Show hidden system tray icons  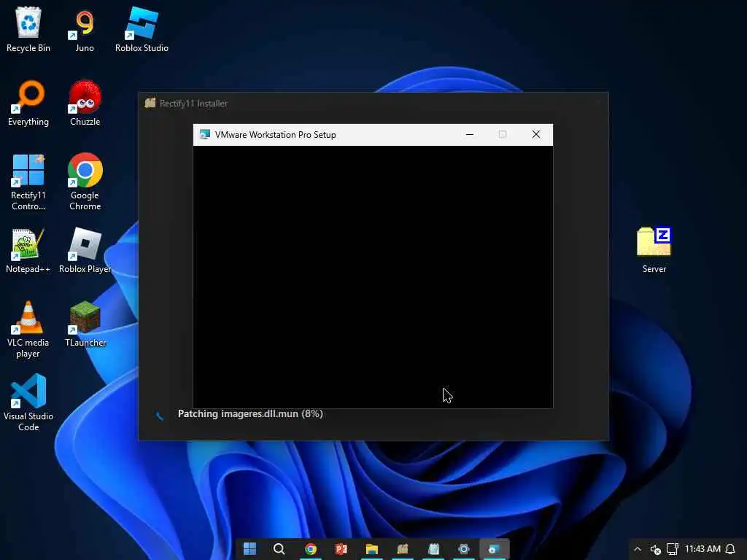coord(638,549)
